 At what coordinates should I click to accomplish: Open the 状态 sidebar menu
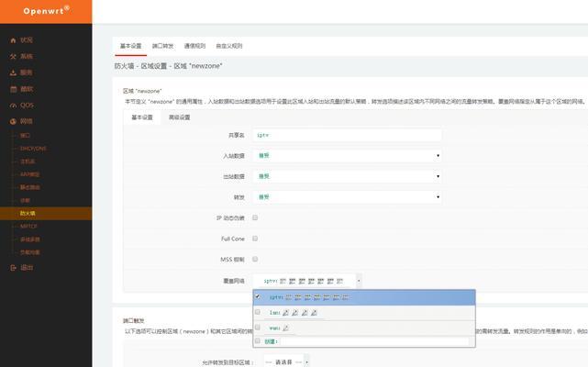[27, 39]
